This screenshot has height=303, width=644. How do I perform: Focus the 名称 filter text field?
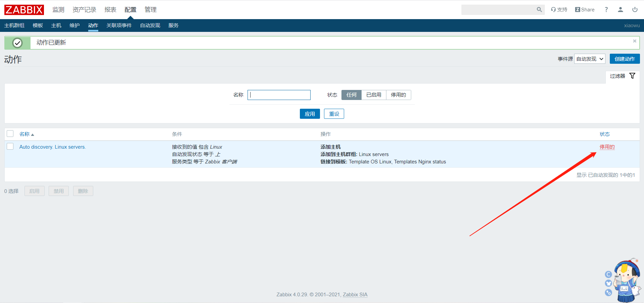(279, 95)
